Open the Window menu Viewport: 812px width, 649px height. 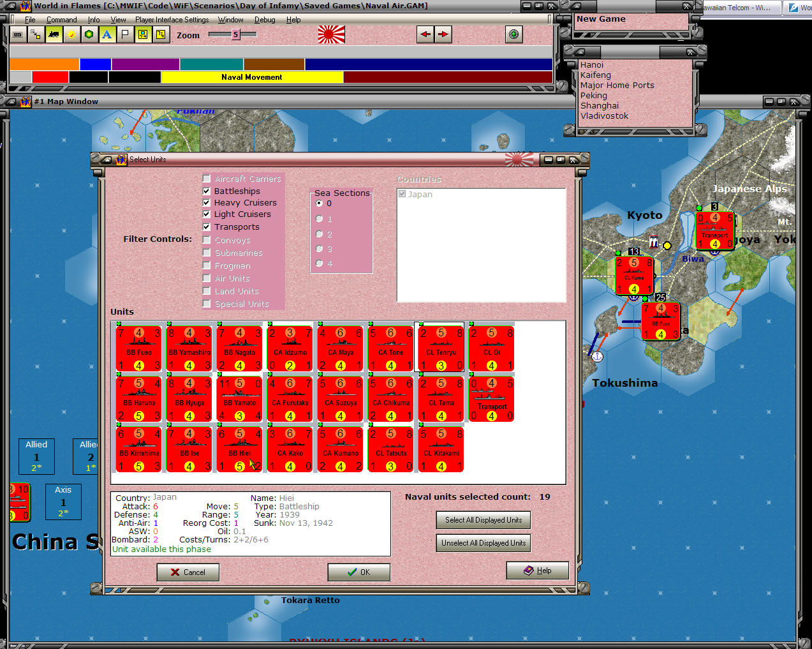point(230,20)
